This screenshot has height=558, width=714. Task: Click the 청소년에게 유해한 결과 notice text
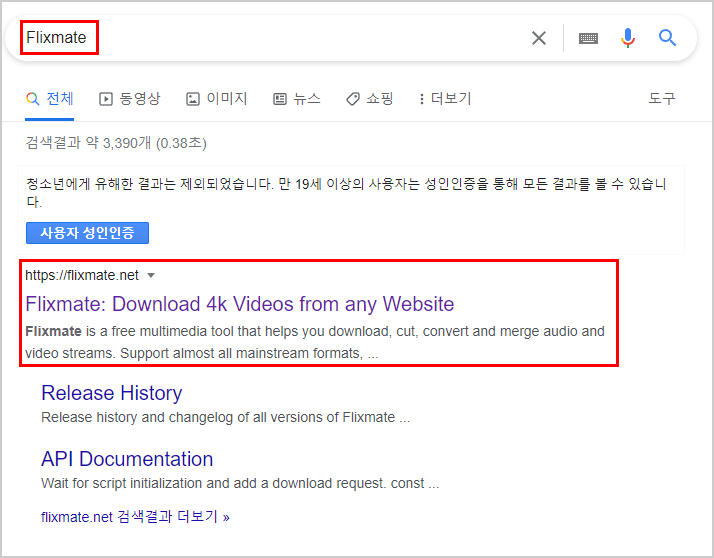[346, 192]
